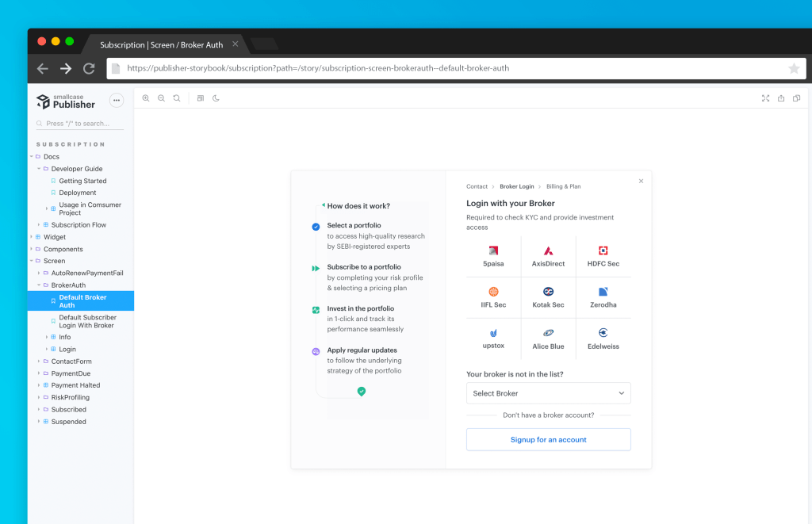Choose the Edelweiss broker
The width and height of the screenshot is (812, 524).
(x=603, y=338)
